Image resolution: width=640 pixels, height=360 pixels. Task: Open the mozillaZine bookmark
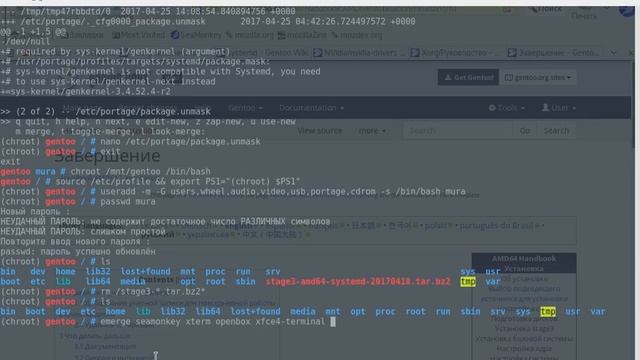point(302,35)
